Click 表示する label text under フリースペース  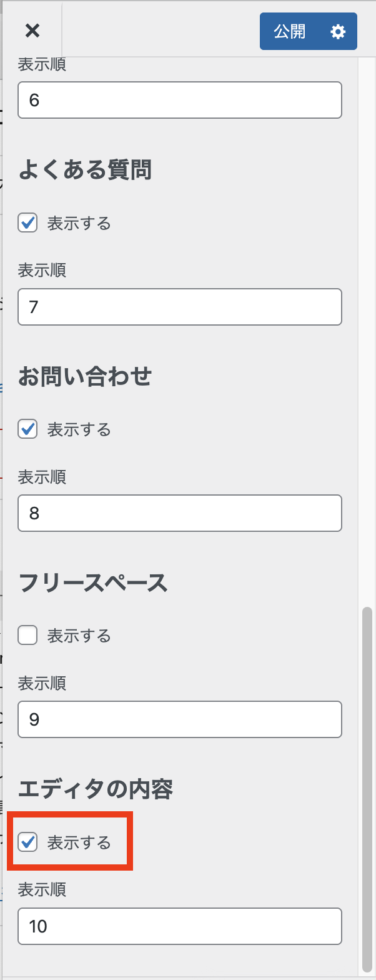tap(79, 636)
